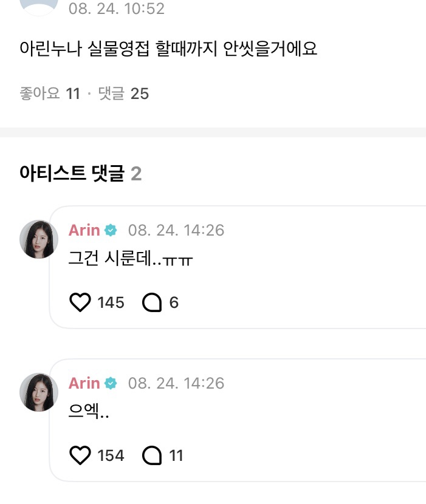
Task: Tap the post text starting with 아린누나
Action: 168,48
